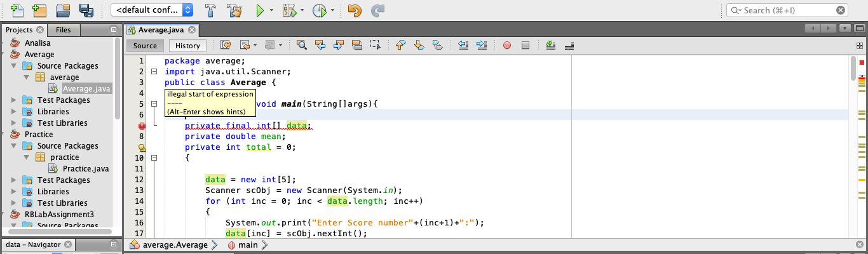Click the Uncomment lines icon

pos(569,45)
